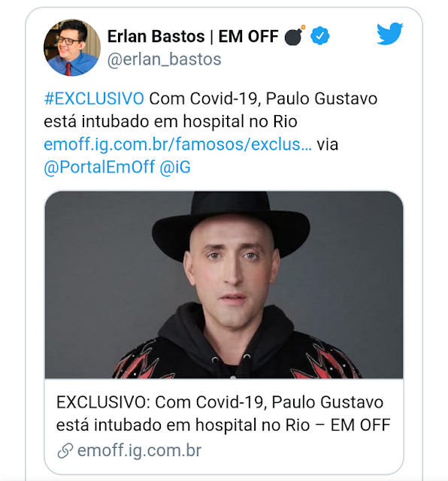Select the #EXCLUSIVO hashtag
Image resolution: width=448 pixels, height=481 pixels.
click(x=94, y=98)
